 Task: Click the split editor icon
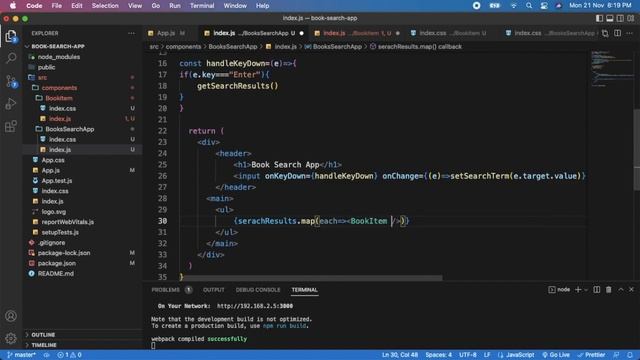coord(618,33)
